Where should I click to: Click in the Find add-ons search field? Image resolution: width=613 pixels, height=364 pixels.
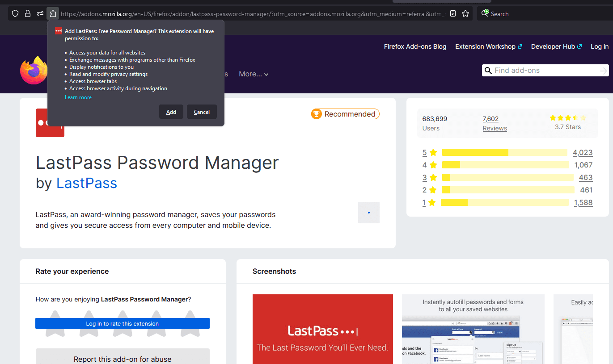(545, 71)
